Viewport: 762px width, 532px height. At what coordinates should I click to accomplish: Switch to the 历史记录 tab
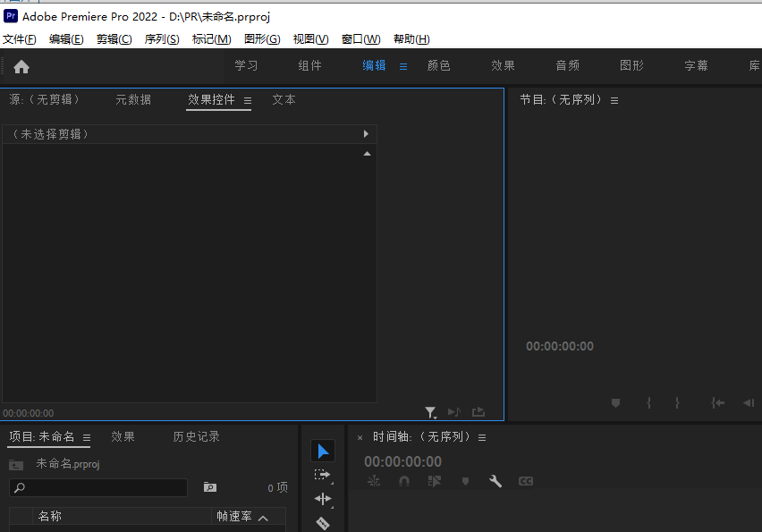(x=197, y=436)
